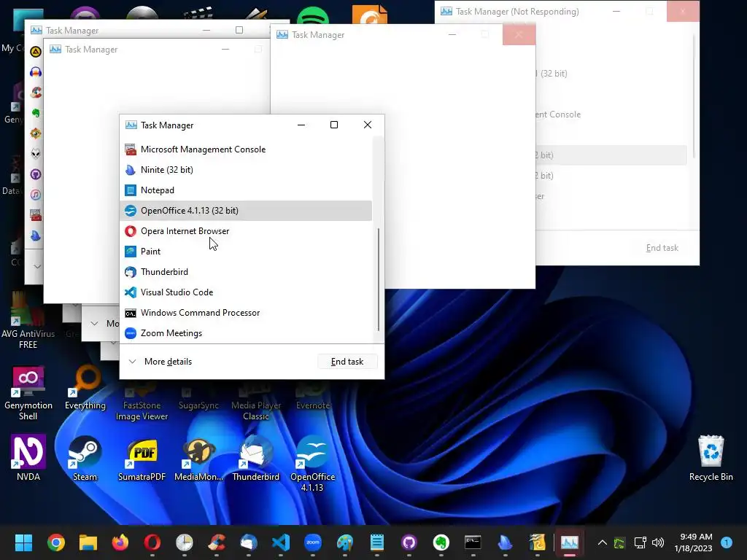Click the Evernote elephant icon in back Task Manager
Screen dimensions: 747x560
pyautogui.click(x=36, y=113)
